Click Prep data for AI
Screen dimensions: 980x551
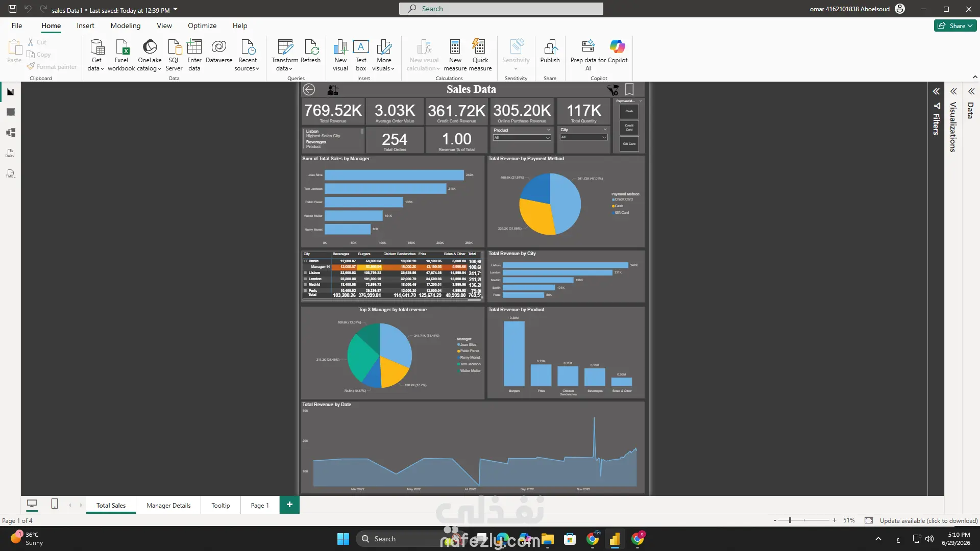coord(588,55)
